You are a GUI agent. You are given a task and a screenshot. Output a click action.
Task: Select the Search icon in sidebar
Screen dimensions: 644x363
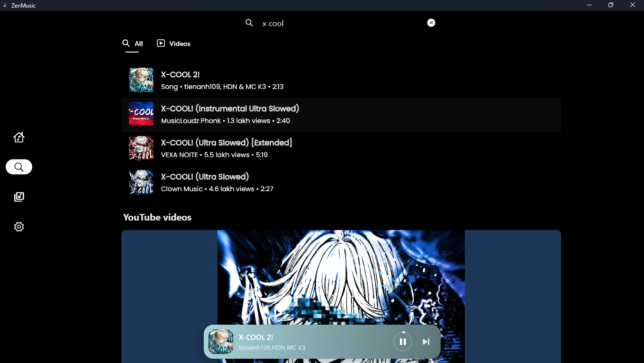pos(19,167)
